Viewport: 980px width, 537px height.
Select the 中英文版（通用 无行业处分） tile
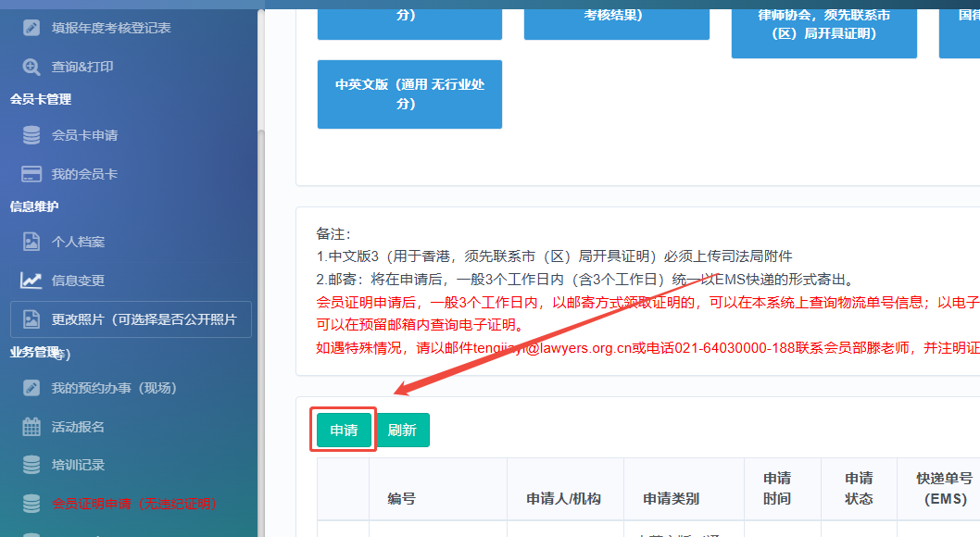tap(410, 94)
